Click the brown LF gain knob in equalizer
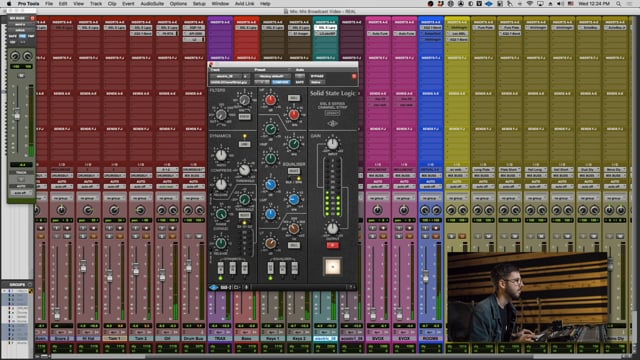640x360 pixels. pyautogui.click(x=270, y=244)
